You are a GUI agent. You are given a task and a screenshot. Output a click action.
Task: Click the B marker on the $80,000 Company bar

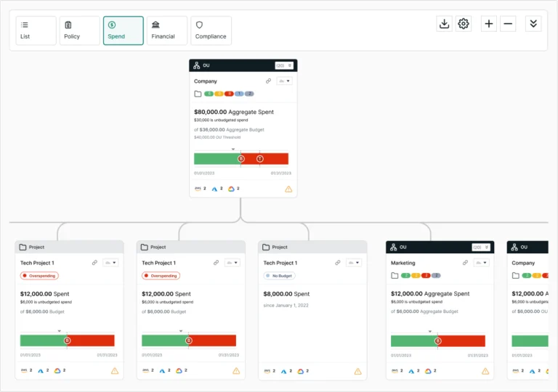pos(241,159)
